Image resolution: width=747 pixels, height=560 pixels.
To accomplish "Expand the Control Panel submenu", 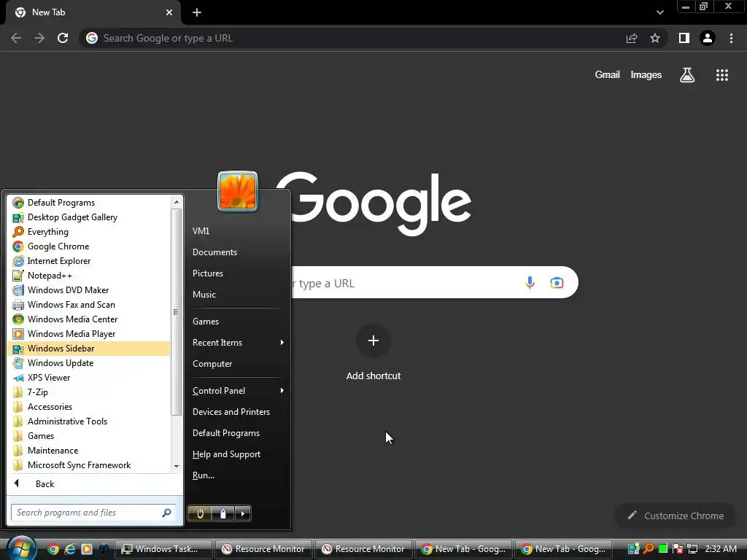I will pyautogui.click(x=237, y=391).
